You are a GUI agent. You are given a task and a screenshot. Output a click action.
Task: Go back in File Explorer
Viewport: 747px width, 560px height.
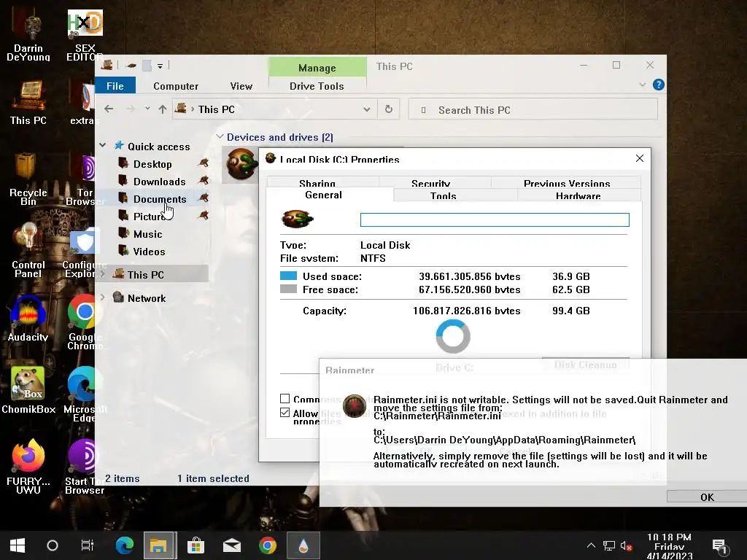pos(109,109)
